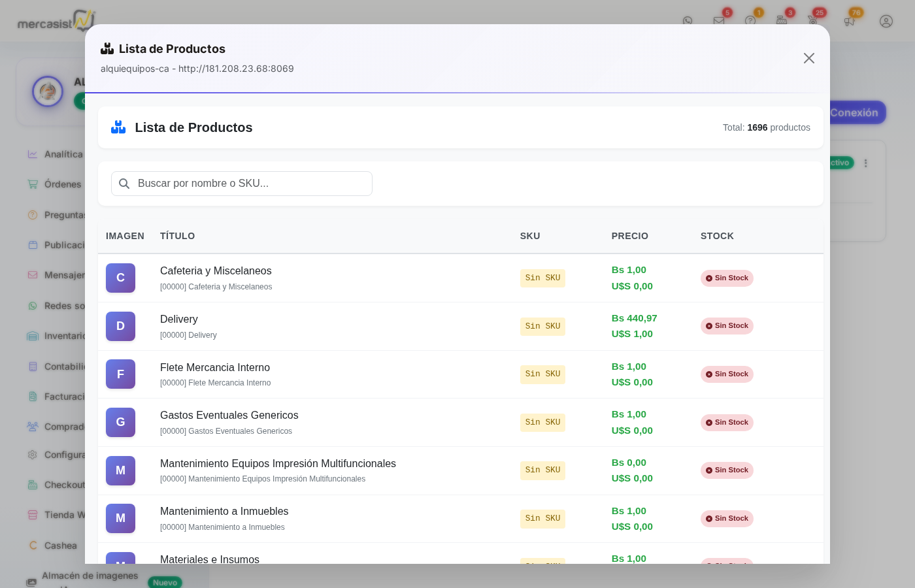
Task: Click the Delivery product thumbnail
Action: point(120,326)
